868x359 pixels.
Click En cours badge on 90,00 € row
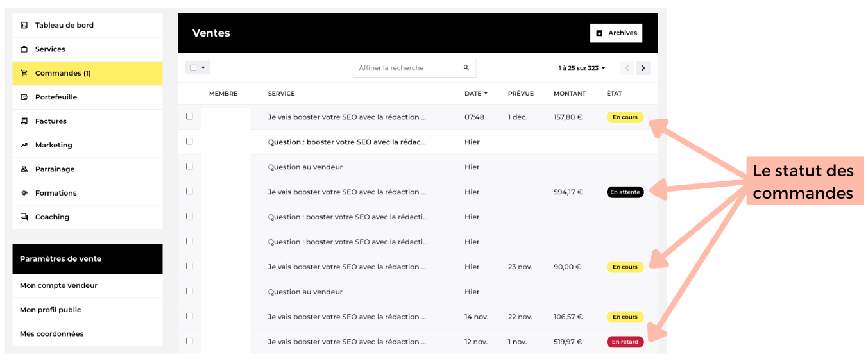coord(625,267)
